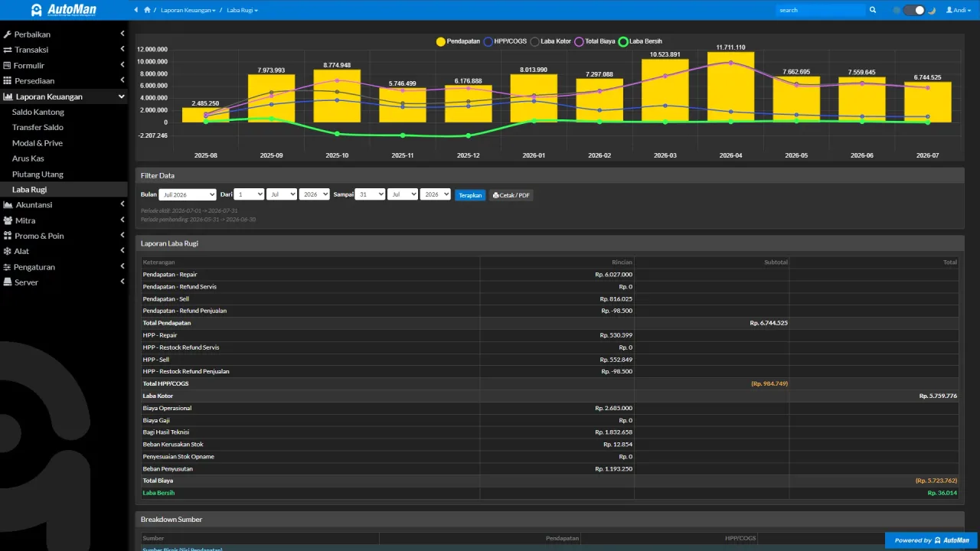Screen dimensions: 980x551
Task: Open Modal & Prive in the sidebar
Action: click(38, 143)
